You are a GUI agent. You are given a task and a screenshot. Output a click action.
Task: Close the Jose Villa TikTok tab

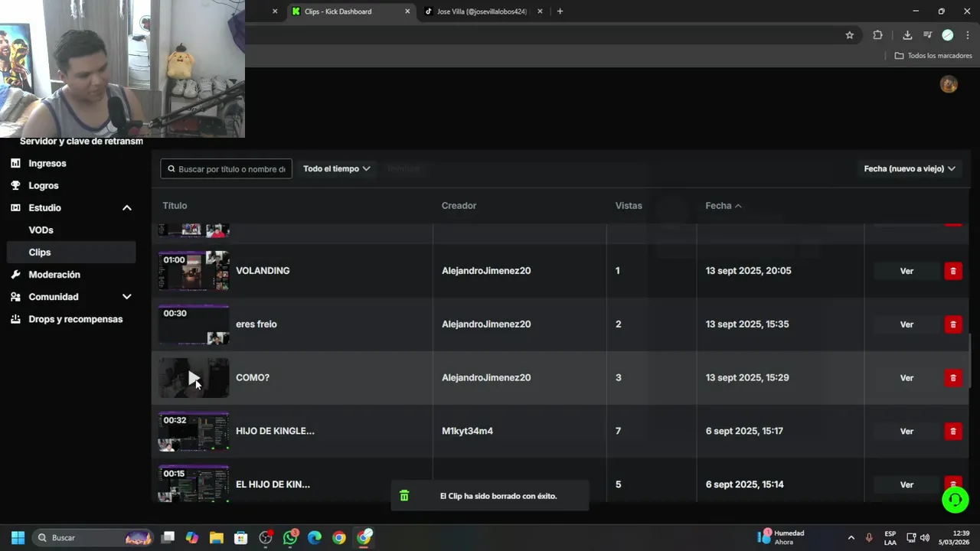540,11
